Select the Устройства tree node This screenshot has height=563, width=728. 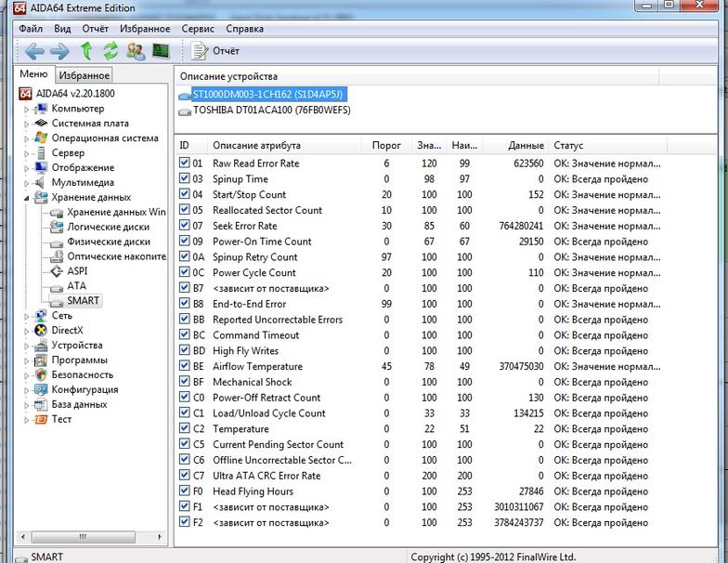click(77, 346)
